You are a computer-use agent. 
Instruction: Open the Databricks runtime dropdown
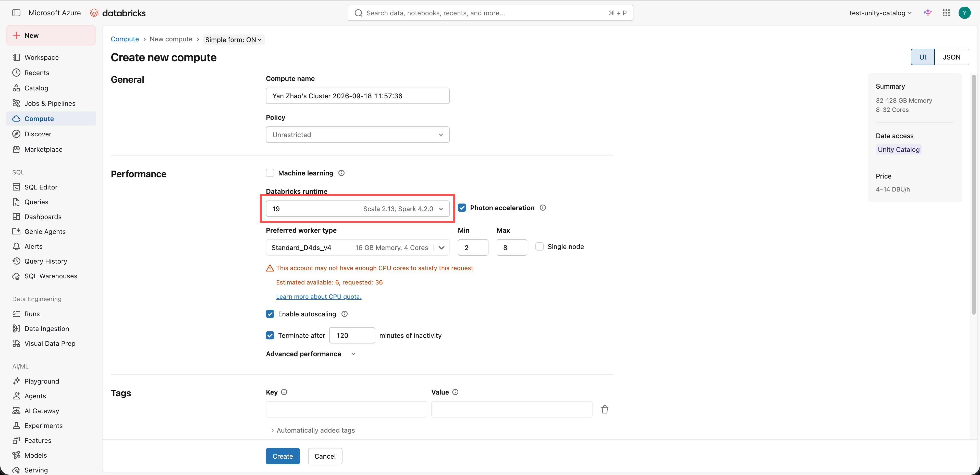[358, 209]
